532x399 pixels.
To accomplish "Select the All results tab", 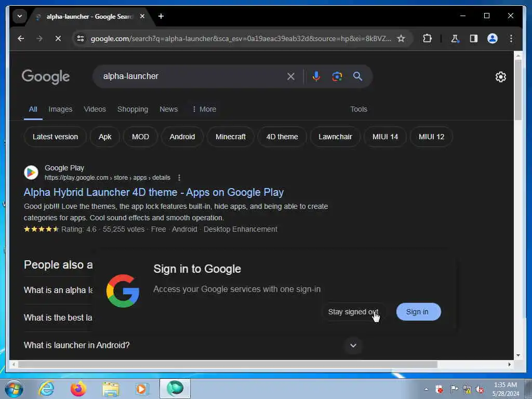I will [x=33, y=109].
